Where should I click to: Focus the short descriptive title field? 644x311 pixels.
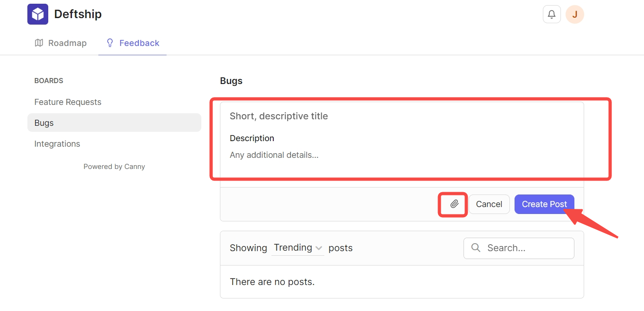[x=402, y=116]
